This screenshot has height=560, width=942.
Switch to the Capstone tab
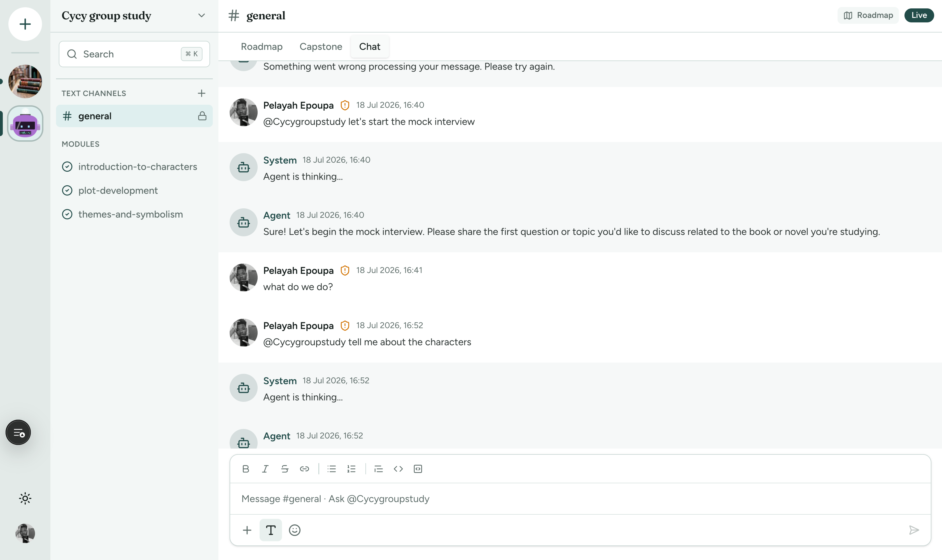[x=321, y=46]
